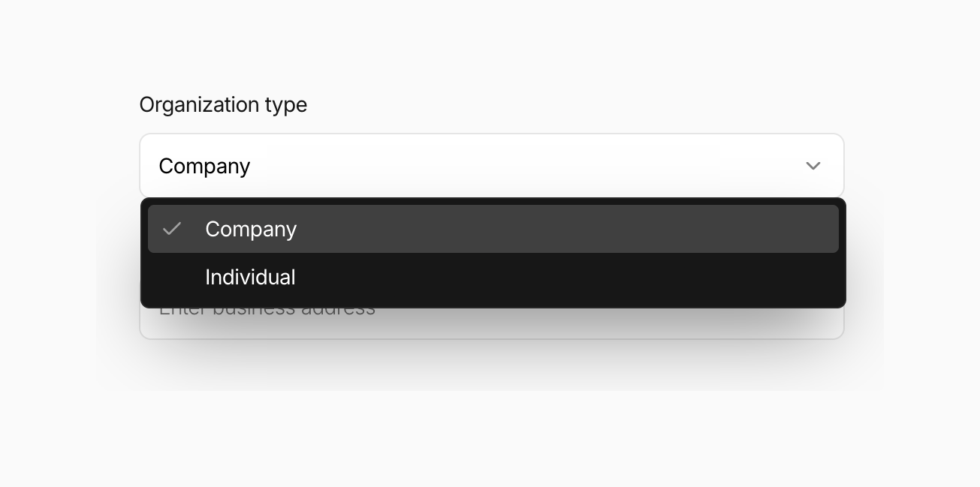The width and height of the screenshot is (980, 487).
Task: Click the chevron arrow in Organization type field
Action: (x=813, y=166)
